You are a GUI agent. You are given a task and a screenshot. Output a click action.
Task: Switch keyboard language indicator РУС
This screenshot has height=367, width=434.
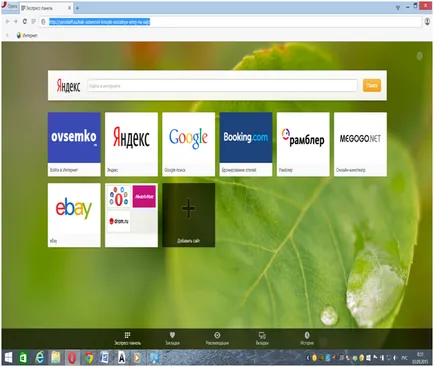tap(404, 358)
